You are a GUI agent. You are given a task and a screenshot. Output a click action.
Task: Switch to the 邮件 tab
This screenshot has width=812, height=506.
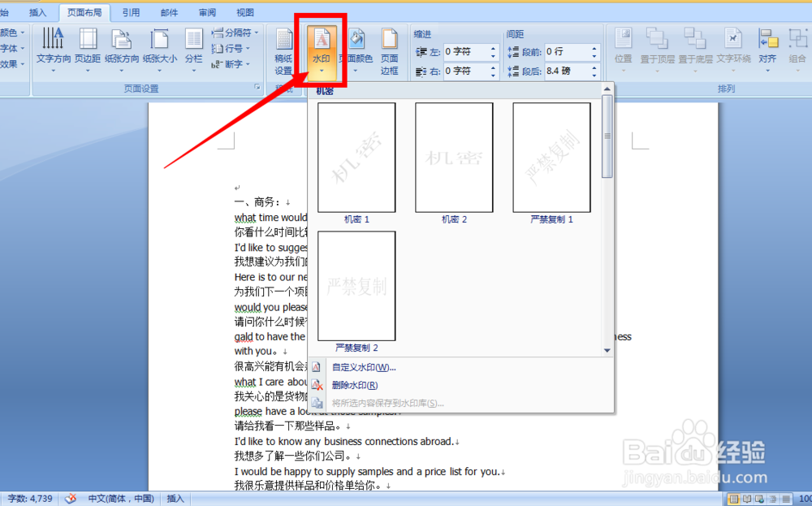click(170, 12)
